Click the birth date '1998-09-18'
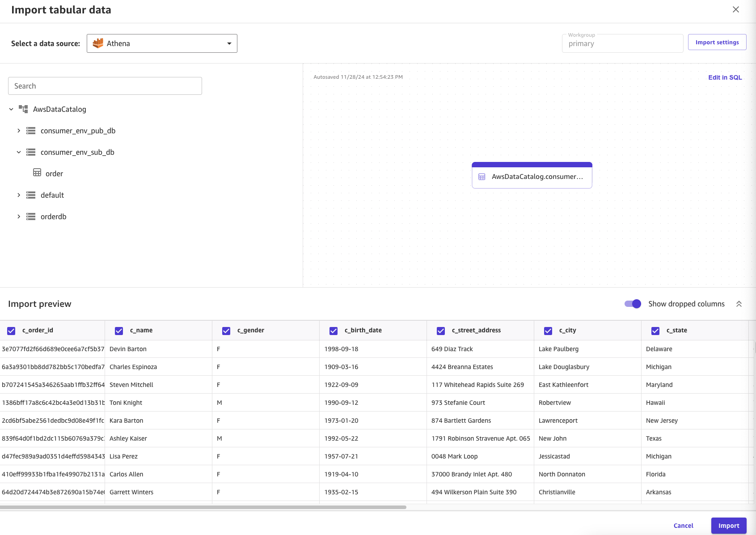Viewport: 756px width, 535px height. [341, 349]
